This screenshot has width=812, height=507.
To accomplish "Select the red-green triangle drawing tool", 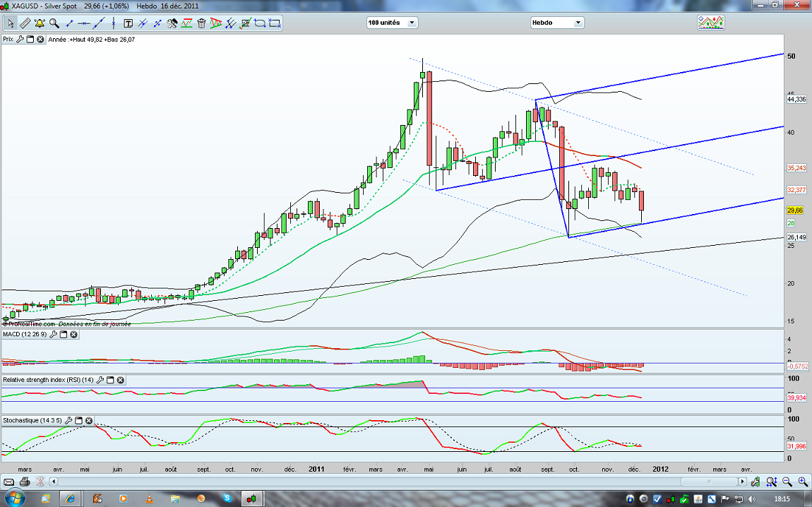I will tap(216, 23).
